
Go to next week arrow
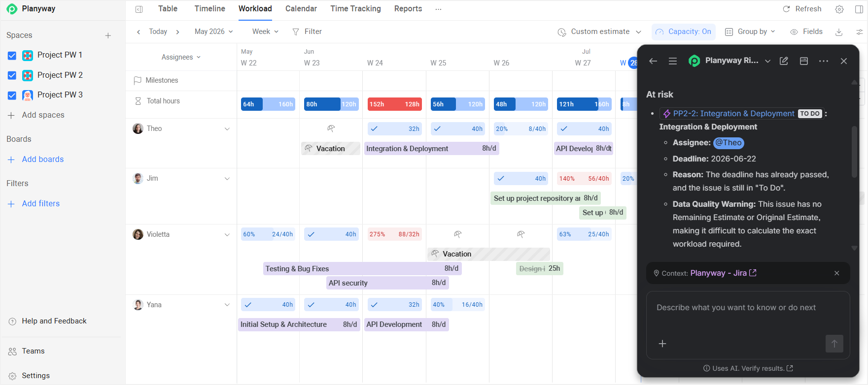point(177,32)
